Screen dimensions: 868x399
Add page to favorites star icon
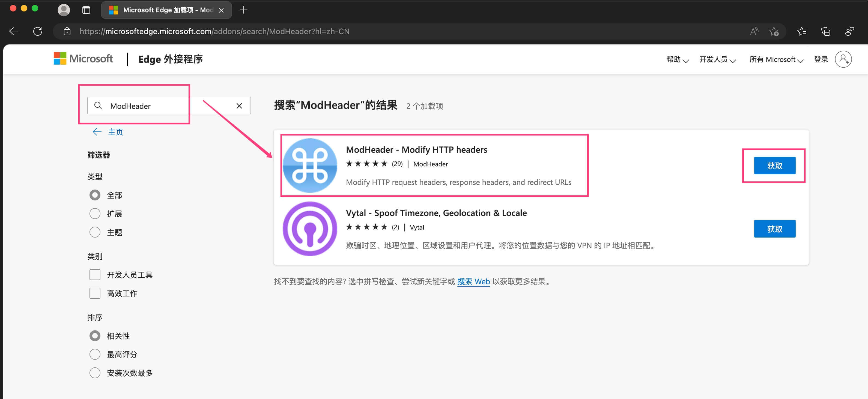(x=774, y=31)
